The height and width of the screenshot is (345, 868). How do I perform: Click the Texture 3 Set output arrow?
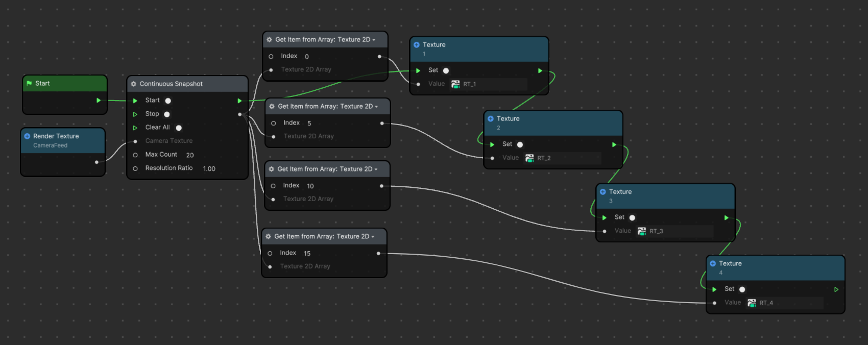(727, 218)
